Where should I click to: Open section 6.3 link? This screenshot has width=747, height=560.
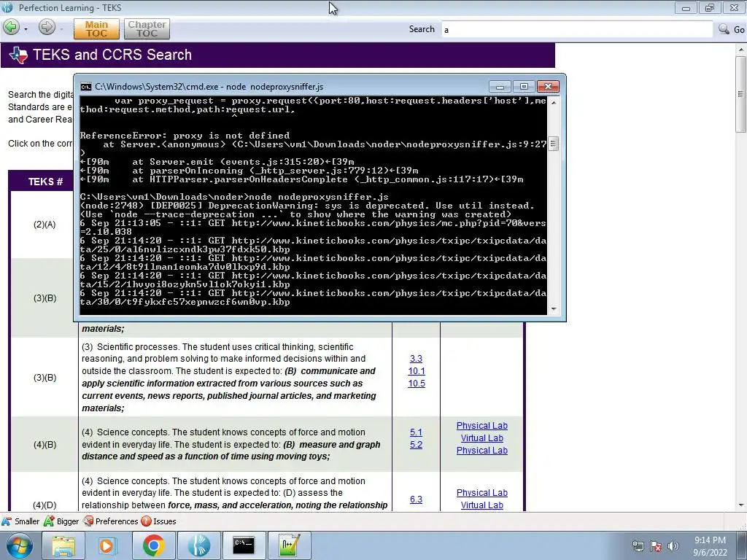416,499
